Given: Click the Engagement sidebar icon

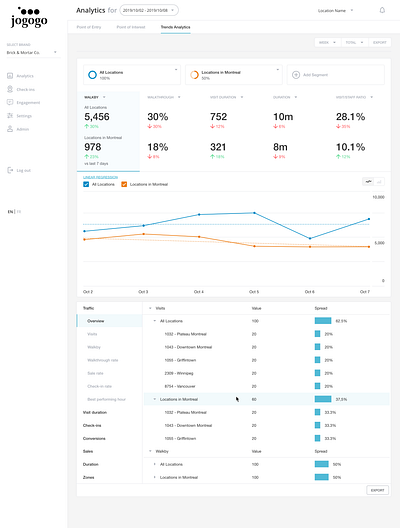Looking at the screenshot, I should click(x=10, y=102).
